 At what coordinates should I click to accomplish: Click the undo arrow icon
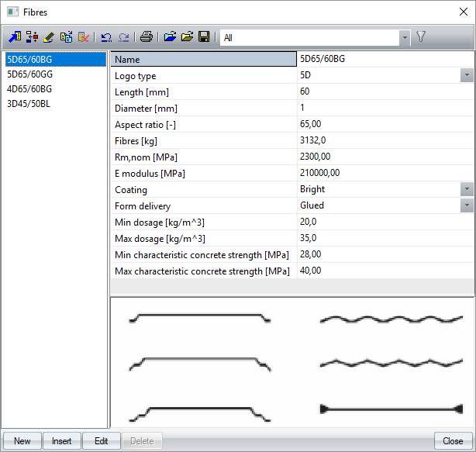[107, 36]
